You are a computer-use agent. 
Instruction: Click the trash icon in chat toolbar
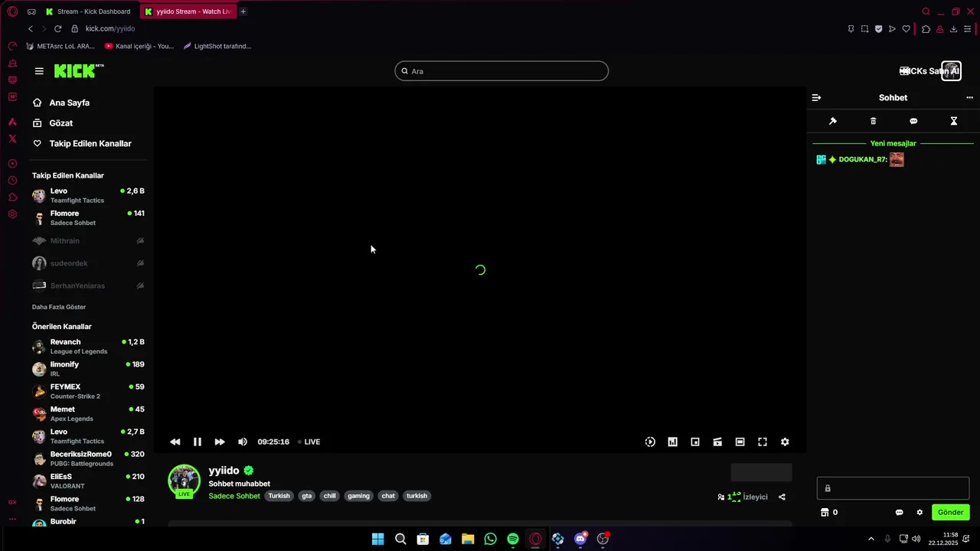click(x=873, y=121)
